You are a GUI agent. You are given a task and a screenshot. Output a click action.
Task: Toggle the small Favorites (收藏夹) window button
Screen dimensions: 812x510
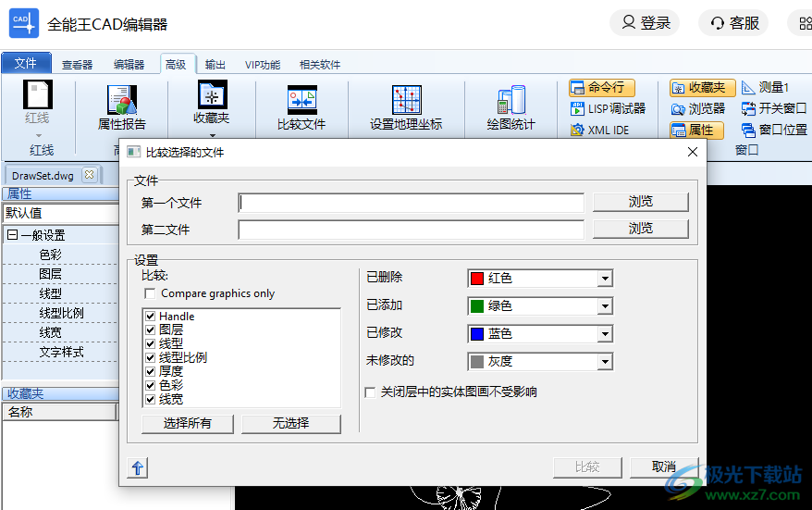tap(702, 88)
